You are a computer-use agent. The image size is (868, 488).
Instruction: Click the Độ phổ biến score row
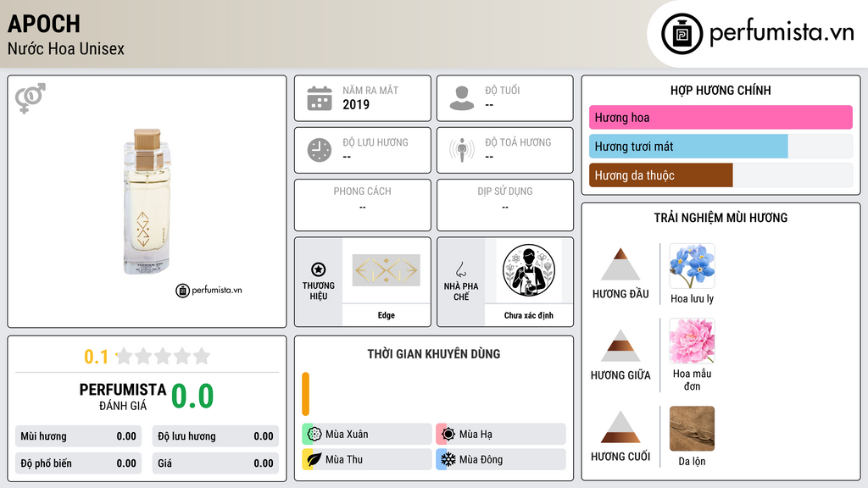pos(79,463)
